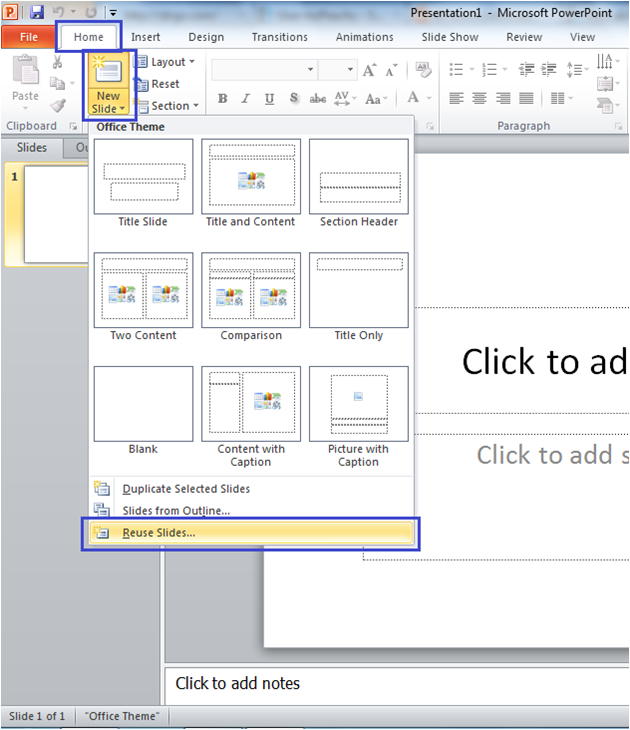Screen dimensions: 630x730
Task: Toggle Underline formatting
Action: (x=269, y=98)
